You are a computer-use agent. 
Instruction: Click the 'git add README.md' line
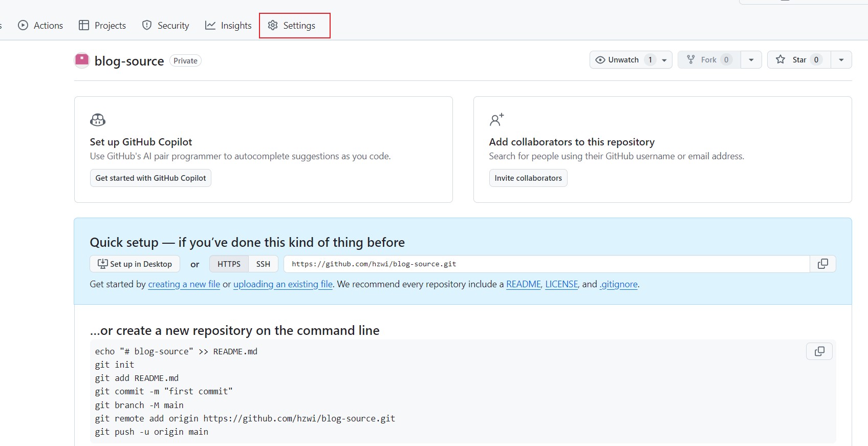(x=137, y=378)
